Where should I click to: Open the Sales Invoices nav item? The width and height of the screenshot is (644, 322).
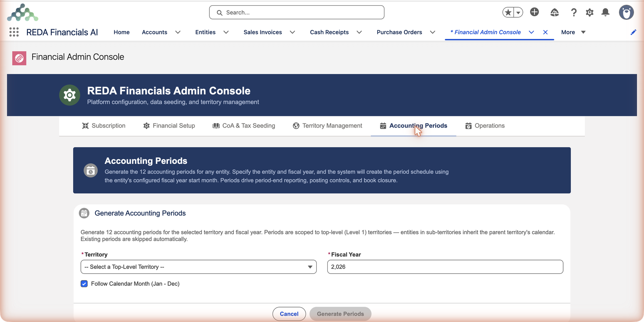(263, 32)
